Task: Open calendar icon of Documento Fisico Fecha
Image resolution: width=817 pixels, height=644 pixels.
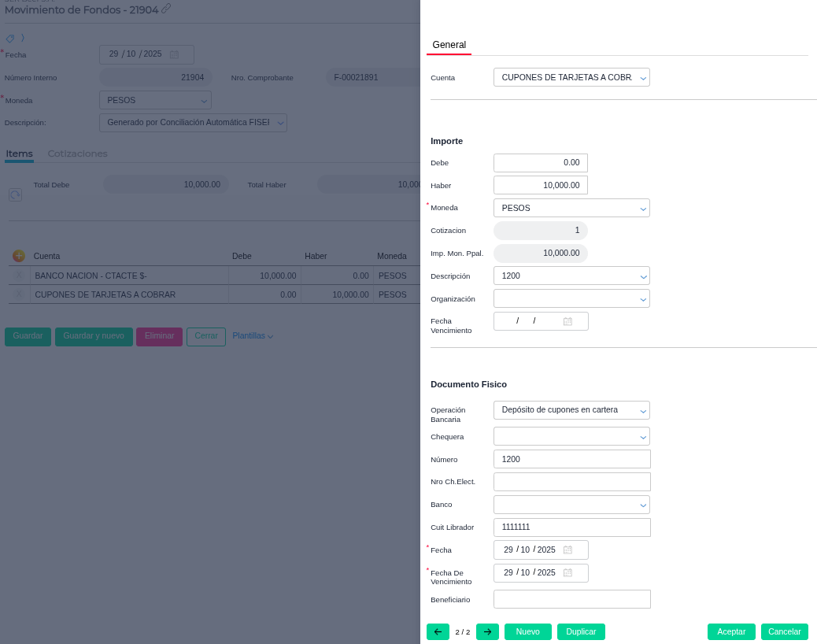Action: point(567,550)
